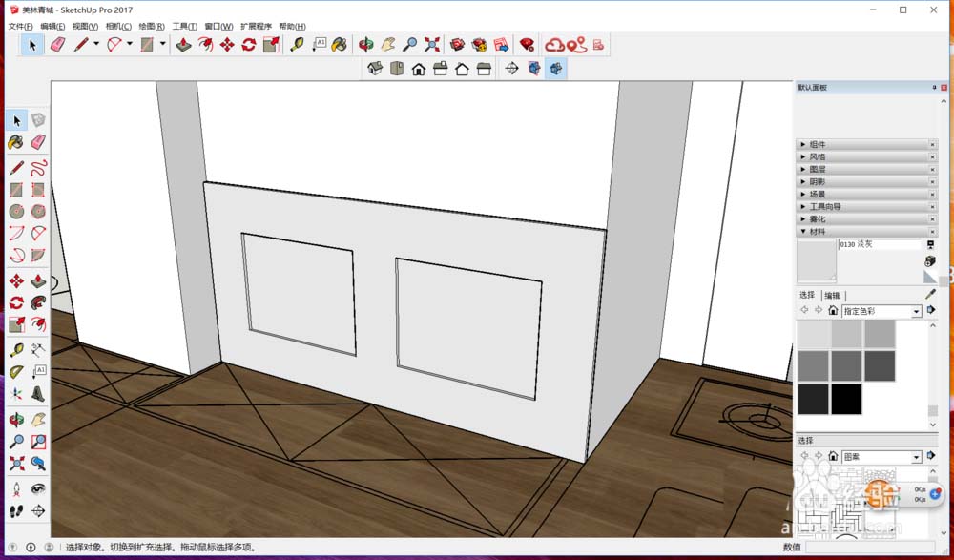The height and width of the screenshot is (560, 954).
Task: Click the Create Material button
Action: point(930,260)
